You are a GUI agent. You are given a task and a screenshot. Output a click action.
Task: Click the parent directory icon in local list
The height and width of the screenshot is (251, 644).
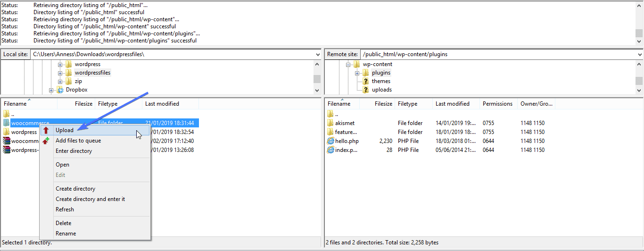click(6, 114)
